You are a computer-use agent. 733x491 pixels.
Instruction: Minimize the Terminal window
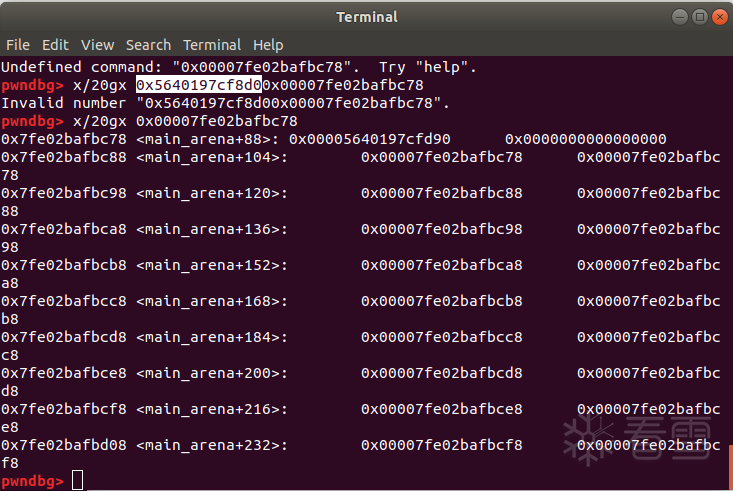681,17
